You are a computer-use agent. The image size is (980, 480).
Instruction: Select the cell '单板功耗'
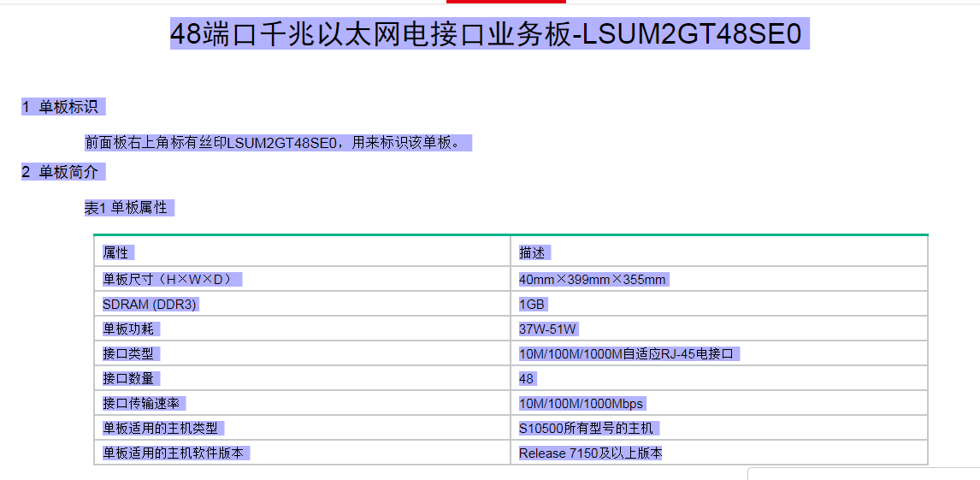[128, 329]
